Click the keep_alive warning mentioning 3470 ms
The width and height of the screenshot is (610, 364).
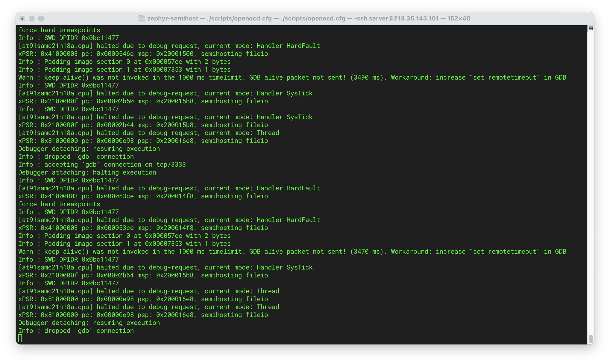[292, 252]
